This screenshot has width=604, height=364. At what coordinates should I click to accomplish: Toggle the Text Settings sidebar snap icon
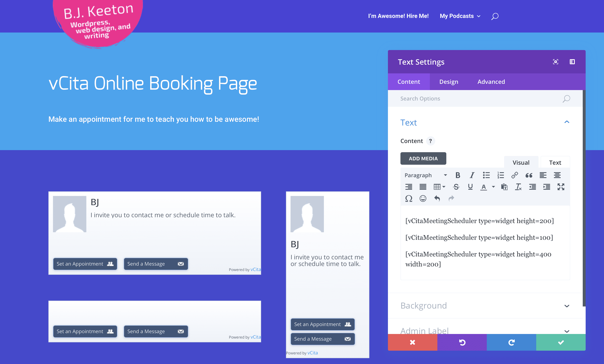pyautogui.click(x=572, y=62)
